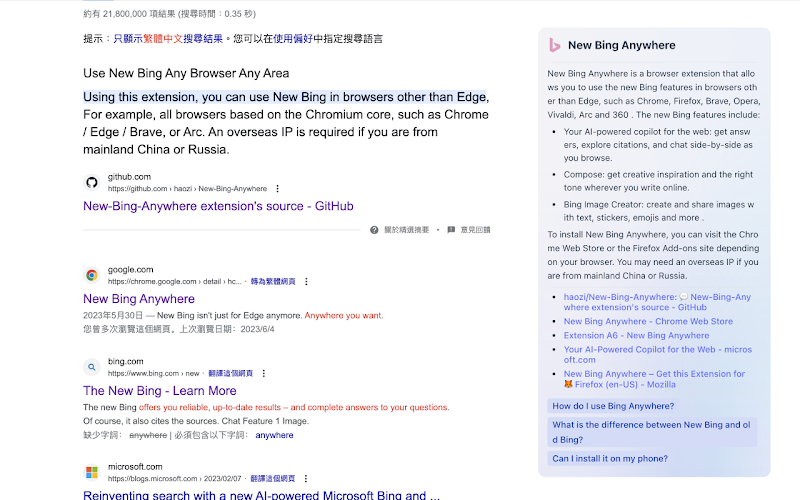Click Extension A6 - New Bing Anywhere link
The image size is (800, 500).
click(x=636, y=336)
